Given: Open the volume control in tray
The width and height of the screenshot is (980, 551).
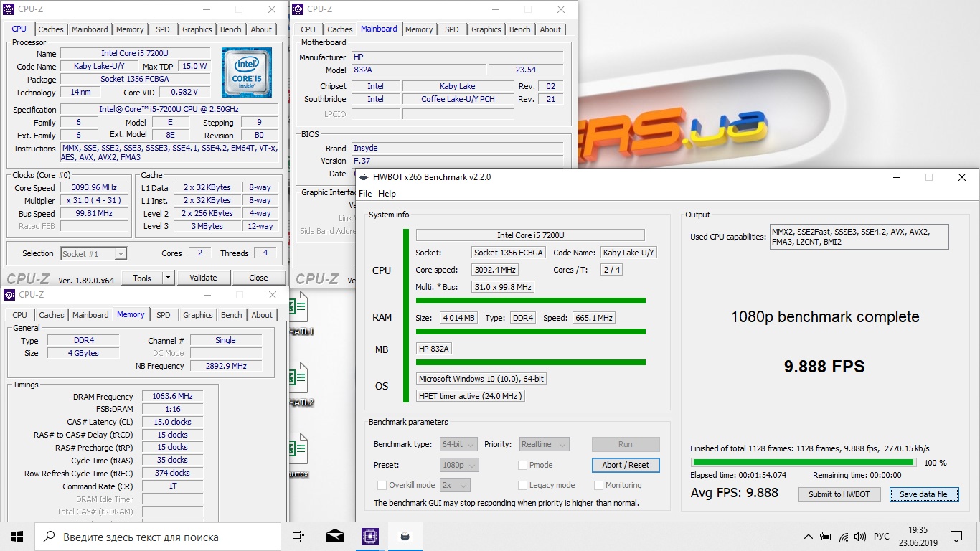Looking at the screenshot, I should [x=860, y=537].
